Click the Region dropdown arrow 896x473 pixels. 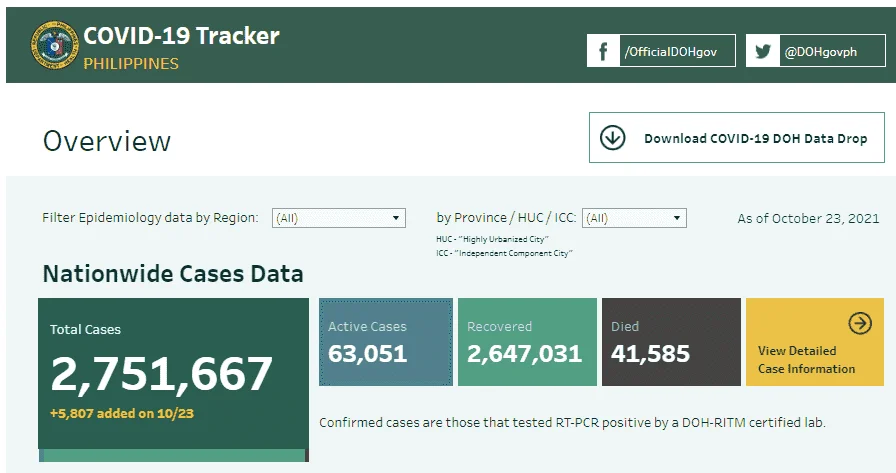pos(395,218)
